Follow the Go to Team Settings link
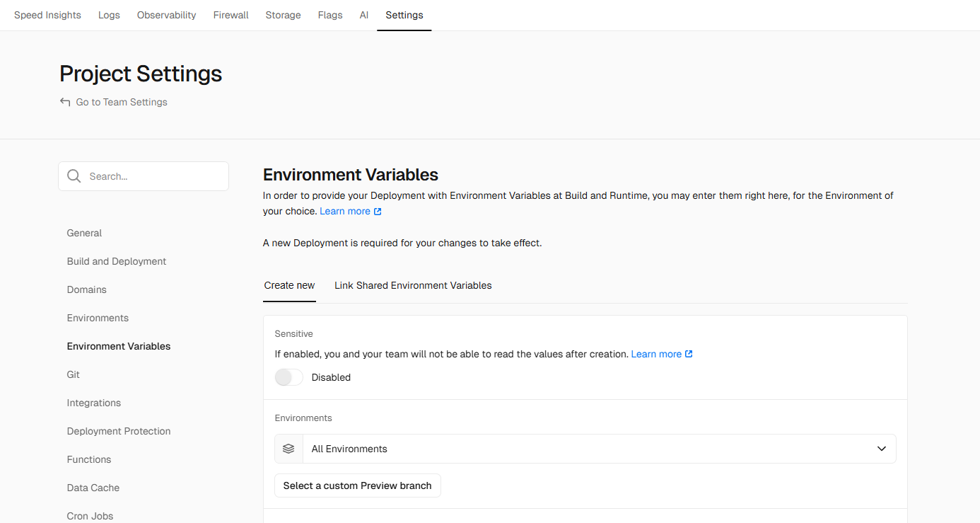 coord(122,102)
